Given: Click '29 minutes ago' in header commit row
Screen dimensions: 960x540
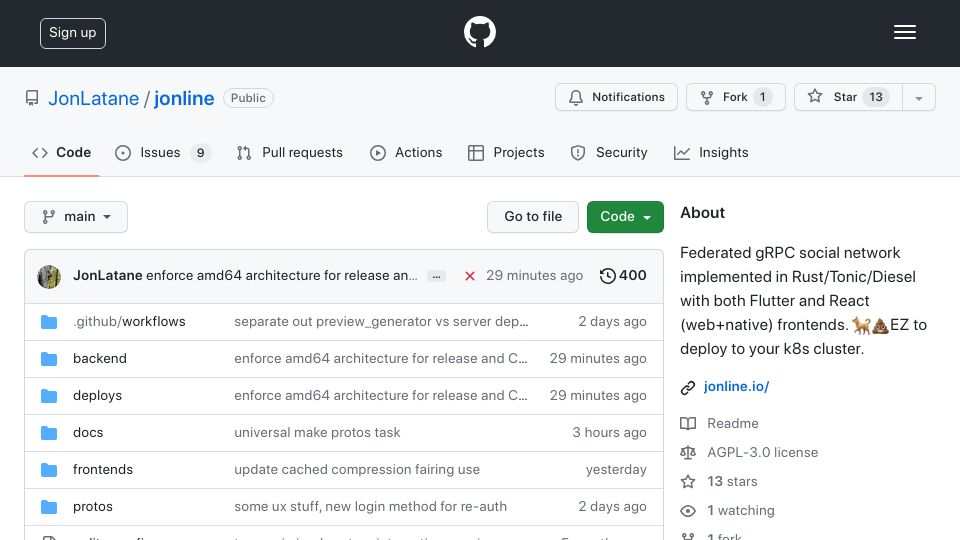Looking at the screenshot, I should coord(534,276).
